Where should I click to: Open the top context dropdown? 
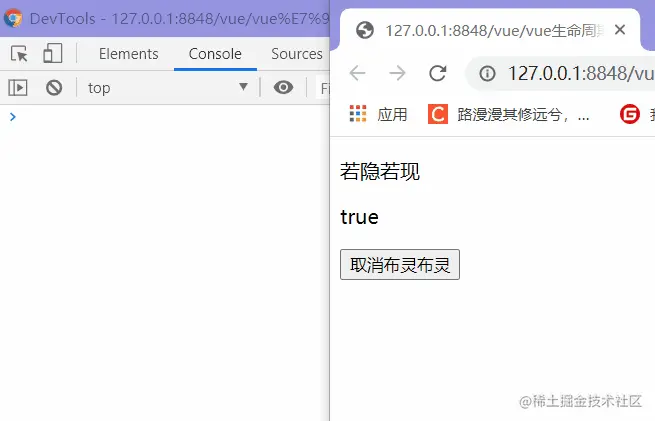(x=168, y=88)
